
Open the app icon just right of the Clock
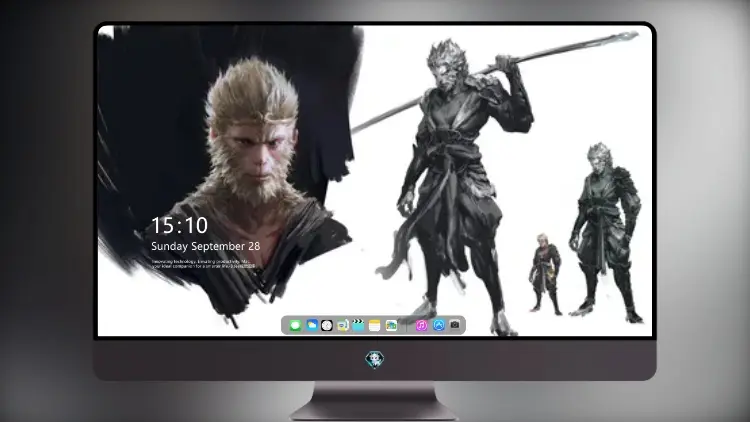pos(342,325)
